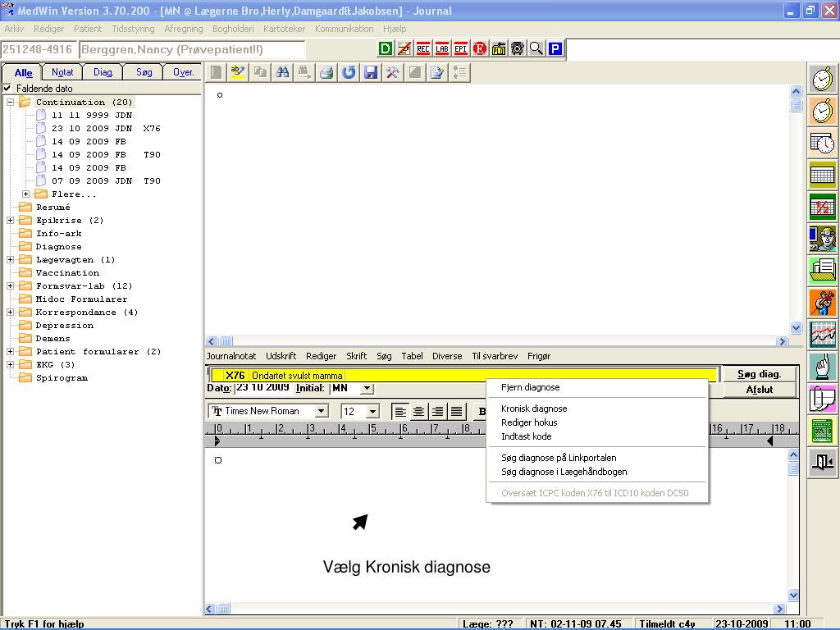Click the upper pane vertical scrollbar down arrow
This screenshot has height=630, width=840.
pyautogui.click(x=796, y=328)
